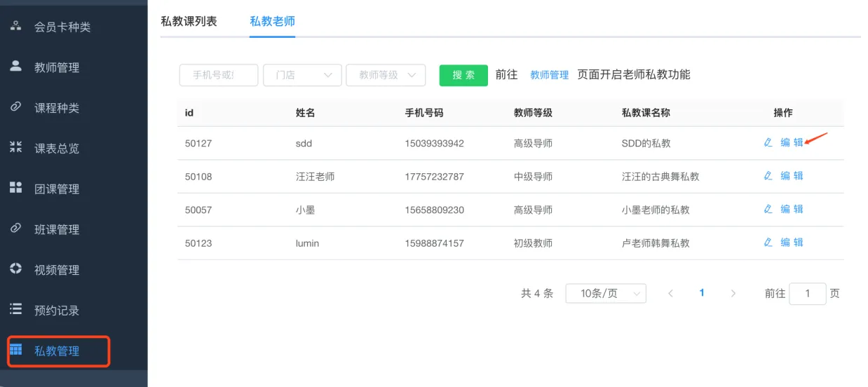This screenshot has height=387, width=868.
Task: Click the pencil edit icon for sdd row
Action: click(x=768, y=143)
